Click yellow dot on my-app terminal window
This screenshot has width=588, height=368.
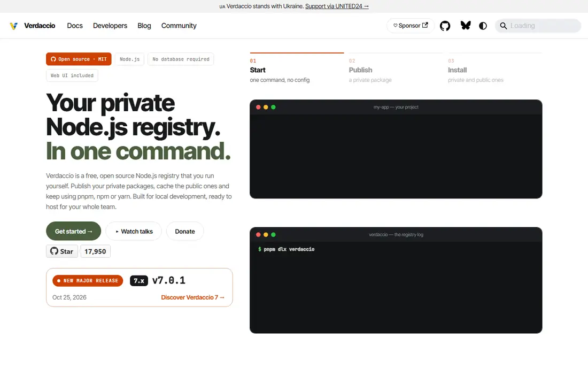coord(266,108)
